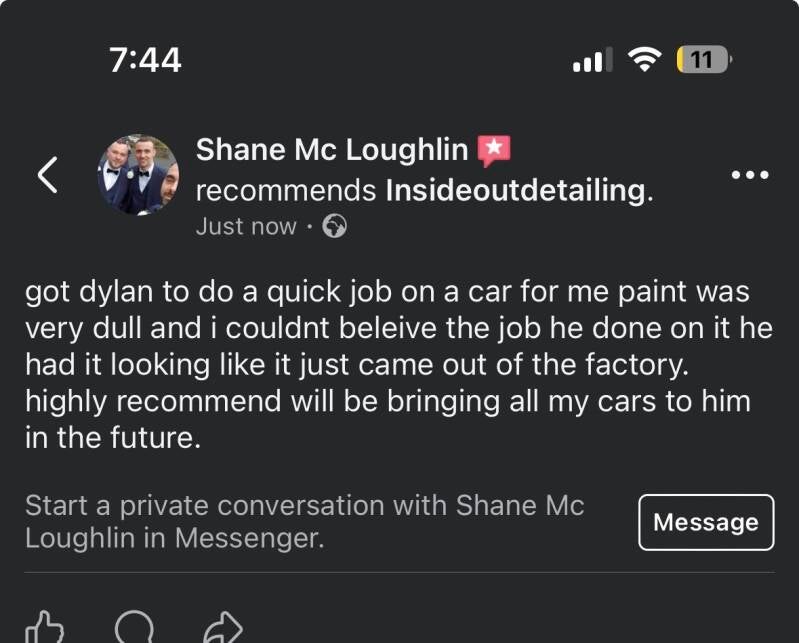Tap the "Just now" post timestamp
799x643 pixels.
coord(246,227)
